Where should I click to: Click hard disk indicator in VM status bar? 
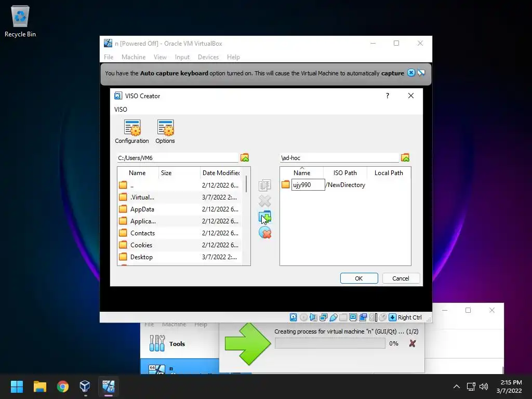[294, 317]
